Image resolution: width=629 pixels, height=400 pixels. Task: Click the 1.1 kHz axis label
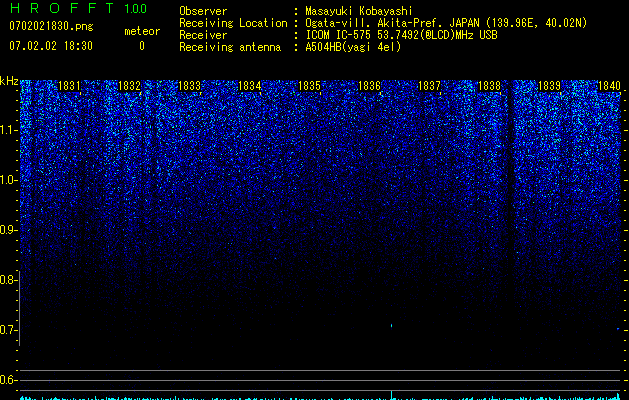pyautogui.click(x=8, y=130)
